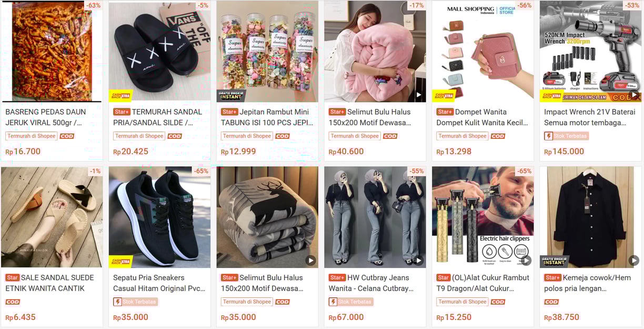Click -65% discount tag on black sneakers

coord(201,171)
